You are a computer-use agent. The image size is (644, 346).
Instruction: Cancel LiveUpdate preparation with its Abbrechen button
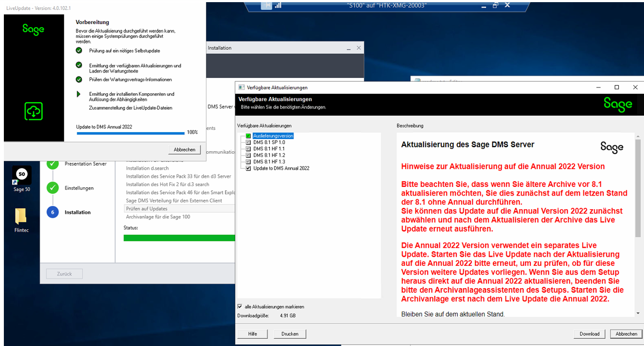click(184, 150)
